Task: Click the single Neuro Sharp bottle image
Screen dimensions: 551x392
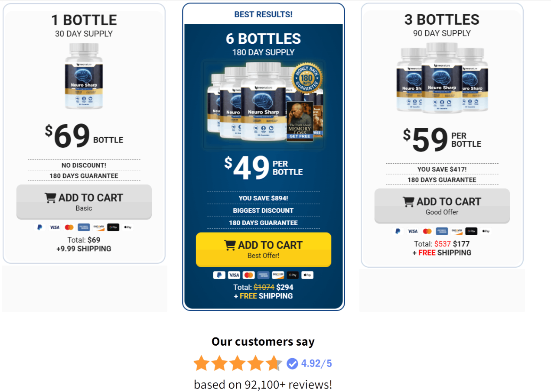Action: [84, 76]
